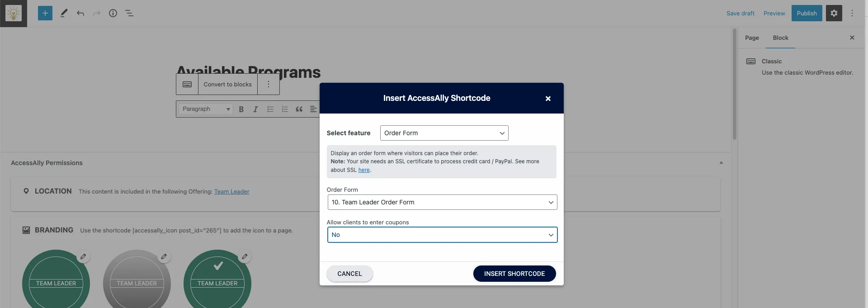Open the Order Form selection dropdown

(x=442, y=202)
